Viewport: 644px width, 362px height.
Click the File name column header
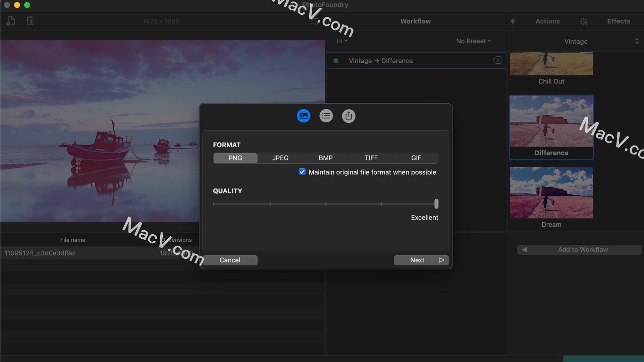point(72,240)
